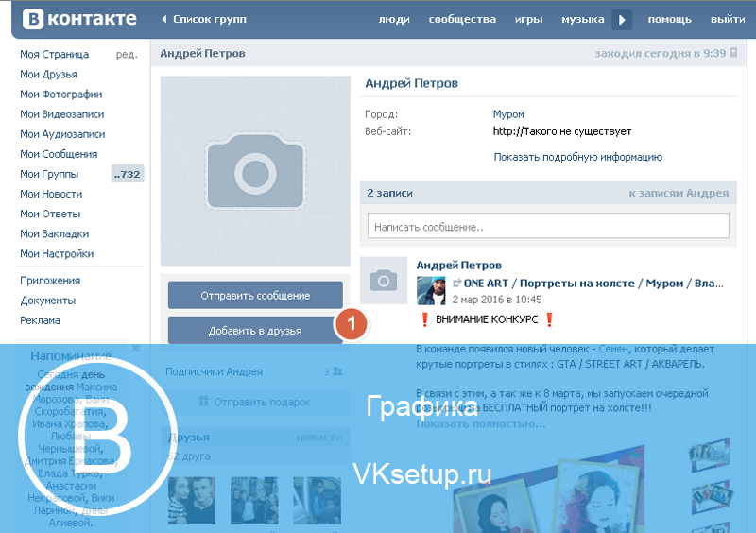Click the repost arrow icon before ONE ART

(456, 284)
